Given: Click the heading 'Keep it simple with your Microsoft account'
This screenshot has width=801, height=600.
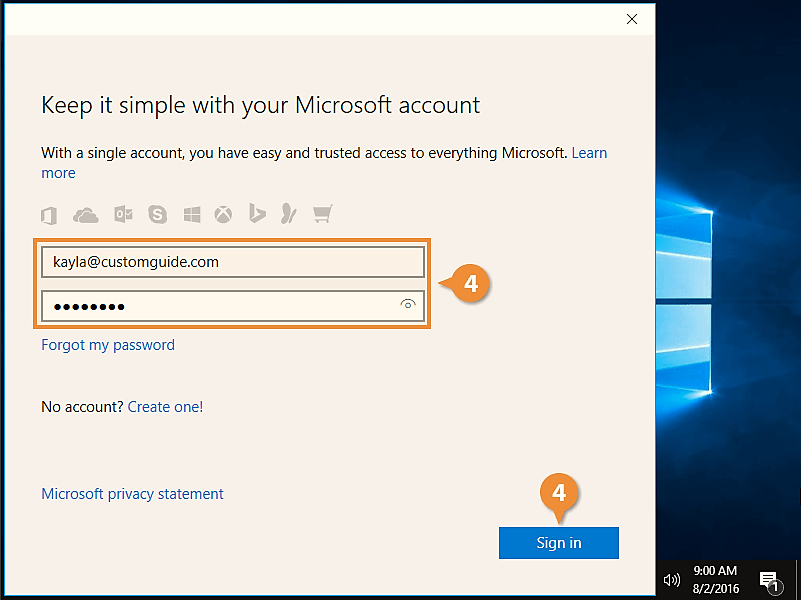Looking at the screenshot, I should tap(261, 106).
